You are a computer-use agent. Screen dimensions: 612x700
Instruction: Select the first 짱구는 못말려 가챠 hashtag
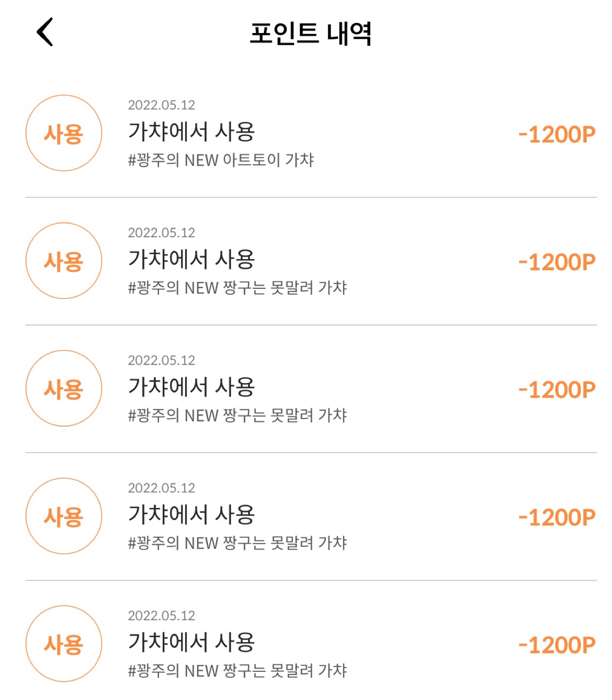(x=237, y=288)
